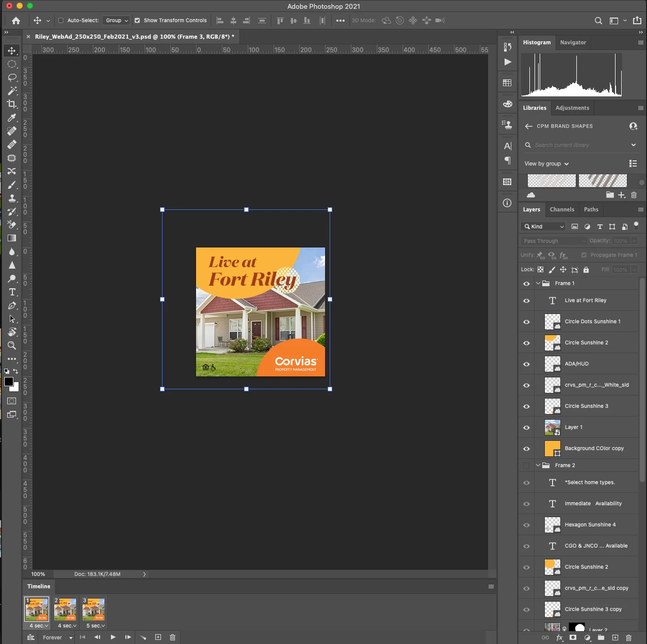The image size is (647, 644).
Task: Switch to the Paths tab
Action: (591, 209)
